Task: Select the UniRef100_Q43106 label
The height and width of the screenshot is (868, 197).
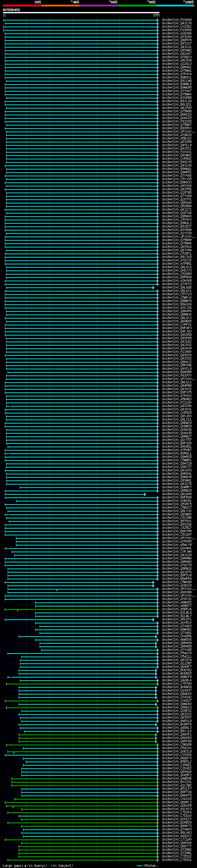Action: 177,165
